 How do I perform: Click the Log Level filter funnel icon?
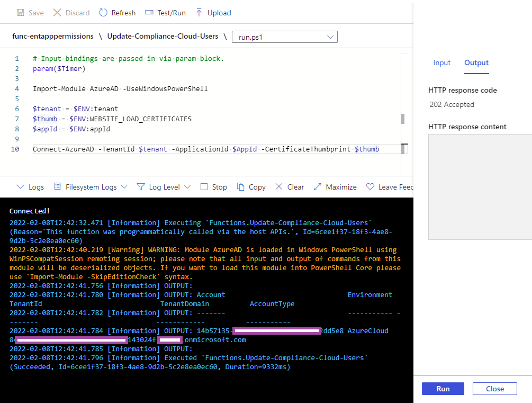[x=141, y=187]
